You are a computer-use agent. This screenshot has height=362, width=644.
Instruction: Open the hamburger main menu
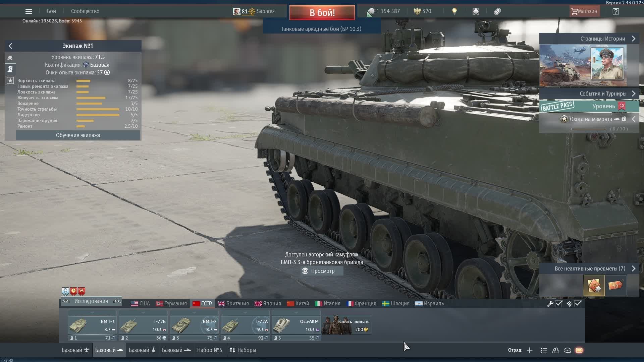point(29,11)
